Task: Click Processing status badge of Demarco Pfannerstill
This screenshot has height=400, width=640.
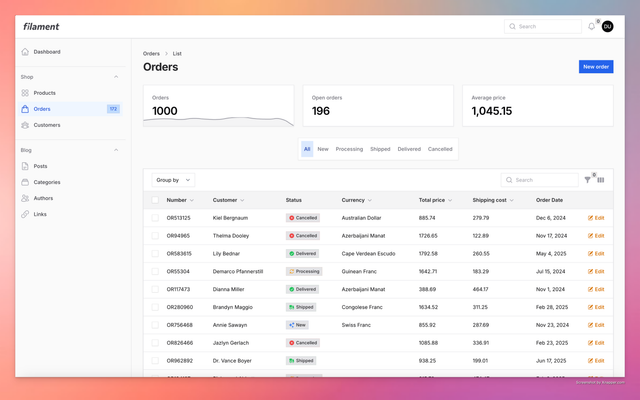Action: tap(304, 271)
